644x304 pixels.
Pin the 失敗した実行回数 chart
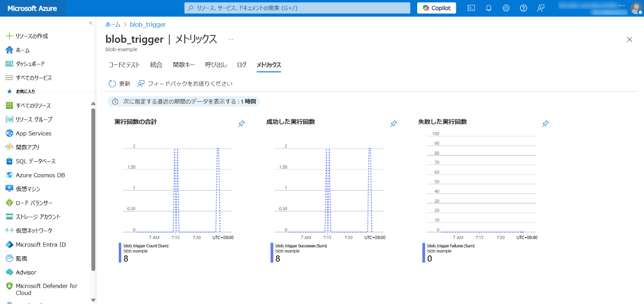(545, 124)
